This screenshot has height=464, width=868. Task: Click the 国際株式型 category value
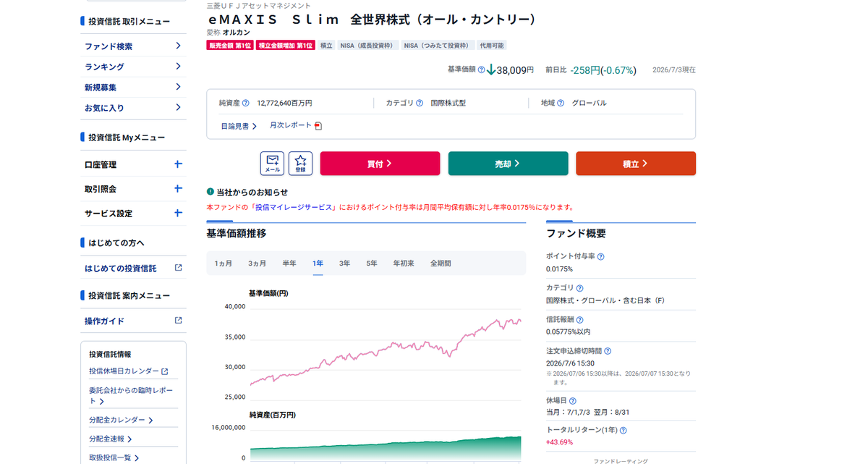(448, 103)
